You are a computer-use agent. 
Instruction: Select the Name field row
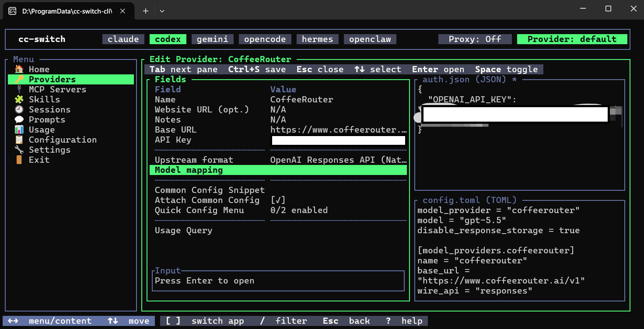(278, 99)
